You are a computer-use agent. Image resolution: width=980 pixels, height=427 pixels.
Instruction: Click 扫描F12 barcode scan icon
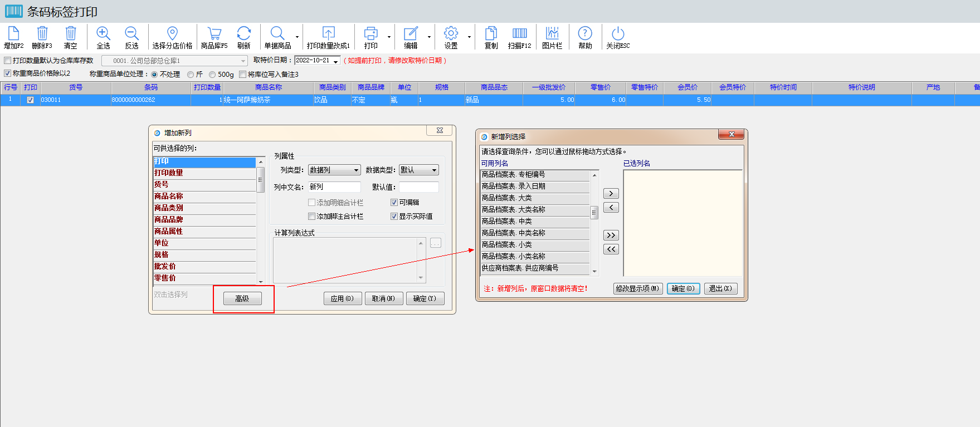(x=519, y=33)
